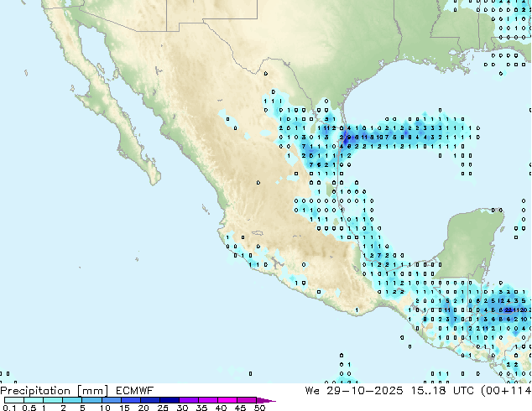Viewport: 532px width, 411px height.
Task: Click the "25" legend scale label
Action: [163, 408]
